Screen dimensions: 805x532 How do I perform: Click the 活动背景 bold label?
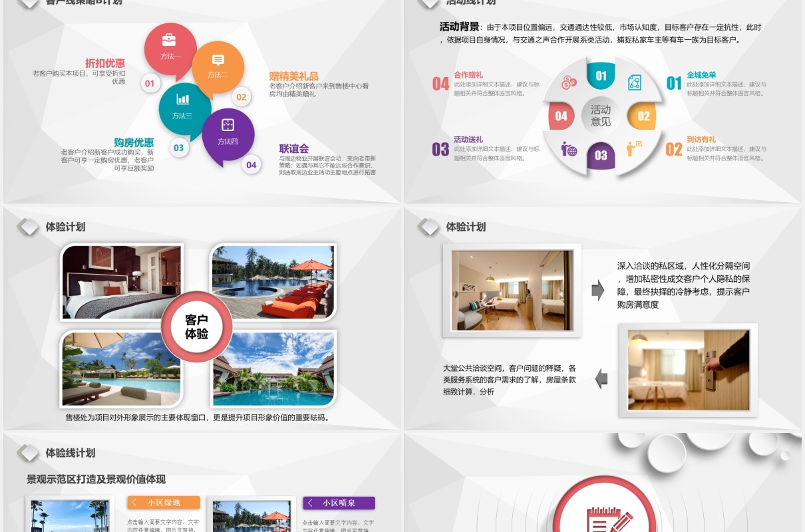coord(459,27)
